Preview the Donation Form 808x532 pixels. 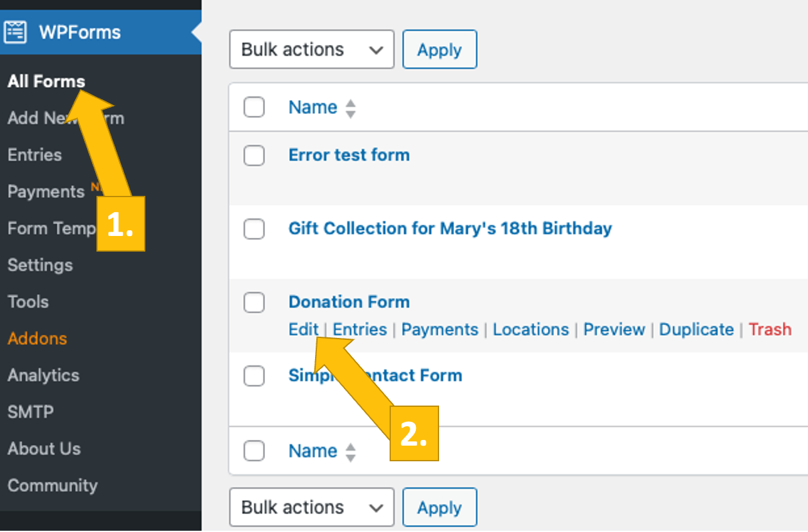click(614, 330)
